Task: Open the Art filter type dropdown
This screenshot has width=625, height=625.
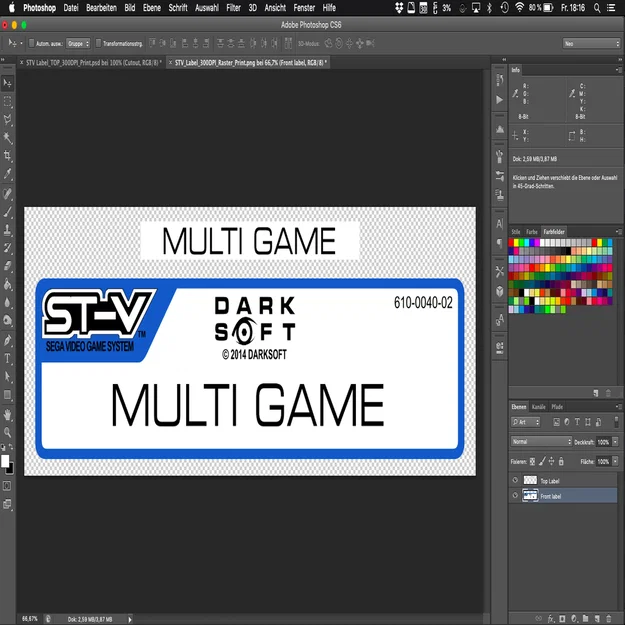Action: (x=526, y=422)
